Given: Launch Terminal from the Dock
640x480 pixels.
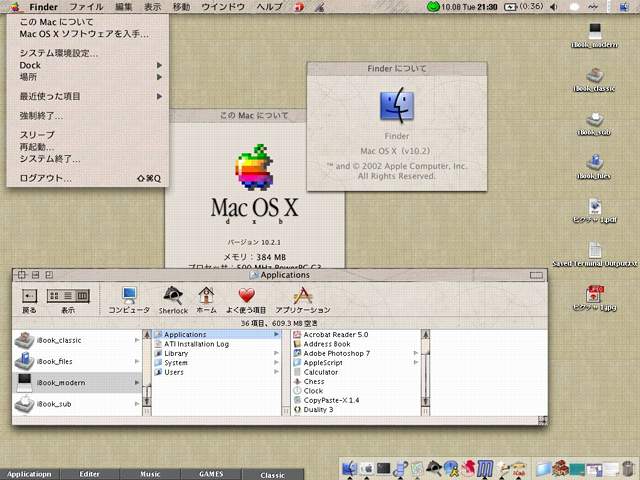Looking at the screenshot, I should [x=383, y=469].
